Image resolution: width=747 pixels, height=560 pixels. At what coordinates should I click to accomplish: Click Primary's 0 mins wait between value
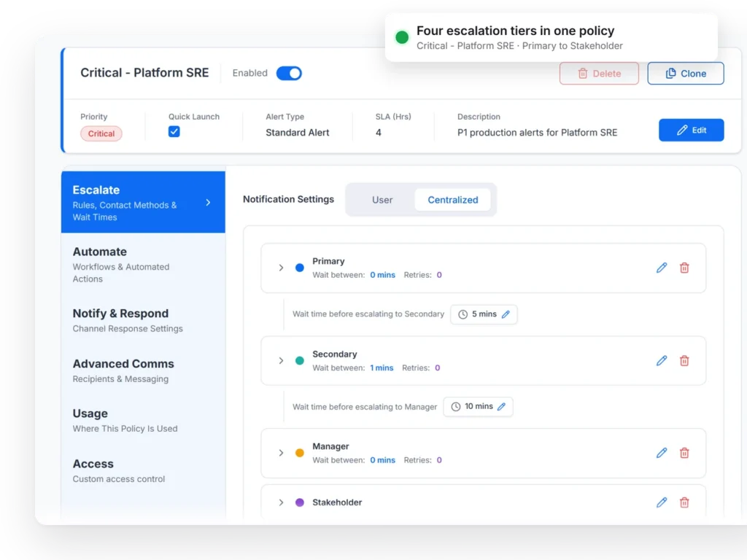point(382,275)
